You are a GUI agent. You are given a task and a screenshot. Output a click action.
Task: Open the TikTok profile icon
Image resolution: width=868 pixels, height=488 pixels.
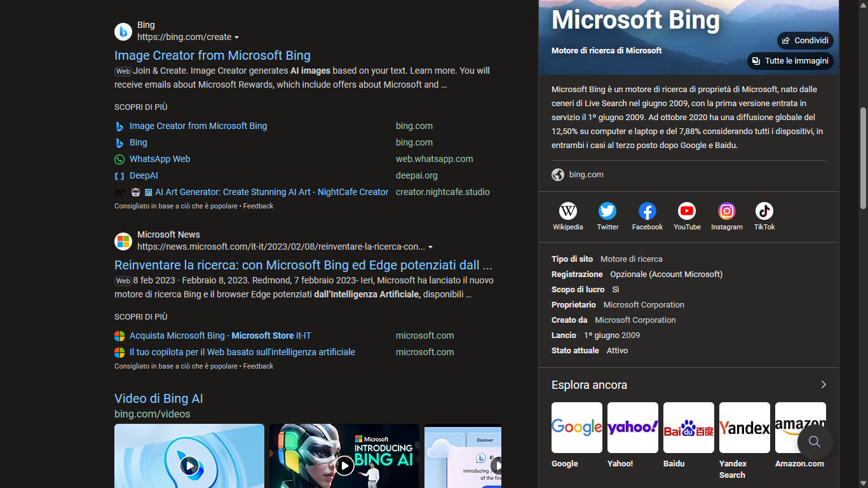pyautogui.click(x=764, y=211)
